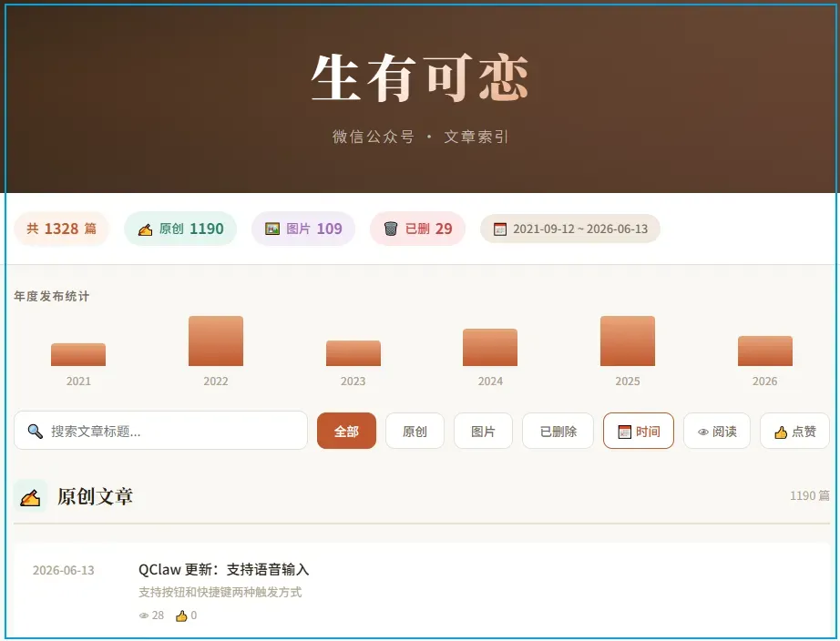Filter by 原创 articles

coord(415,431)
